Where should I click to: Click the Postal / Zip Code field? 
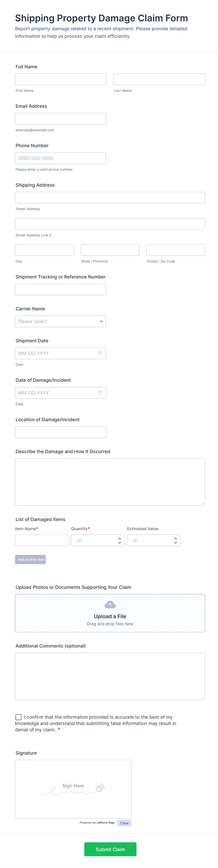click(176, 250)
